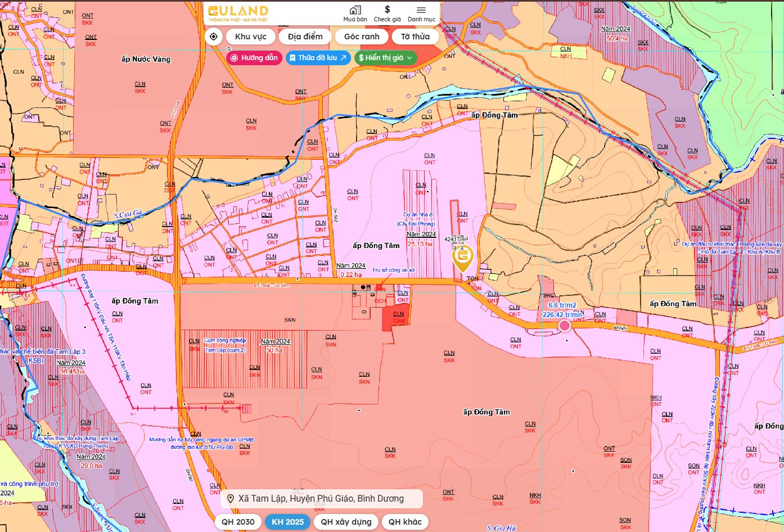The height and width of the screenshot is (532, 784).
Task: Click the 42417 m² parcel area label
Action: click(x=456, y=239)
